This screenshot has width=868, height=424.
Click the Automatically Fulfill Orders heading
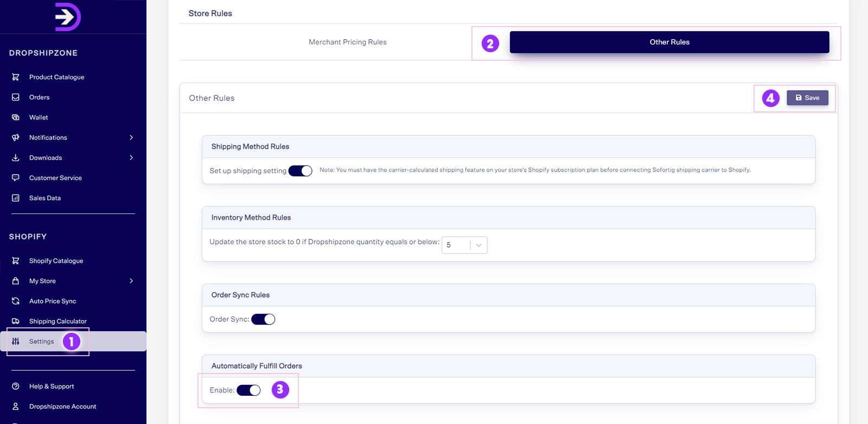coord(257,366)
